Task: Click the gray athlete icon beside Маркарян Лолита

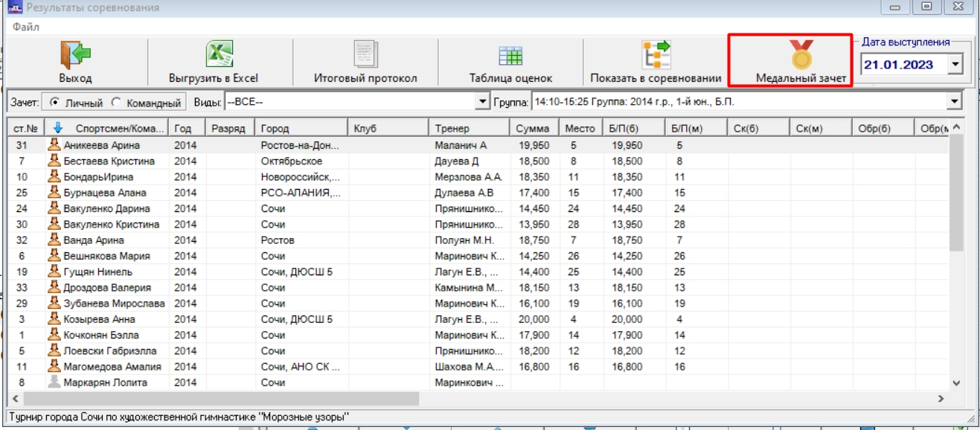Action: tap(54, 382)
